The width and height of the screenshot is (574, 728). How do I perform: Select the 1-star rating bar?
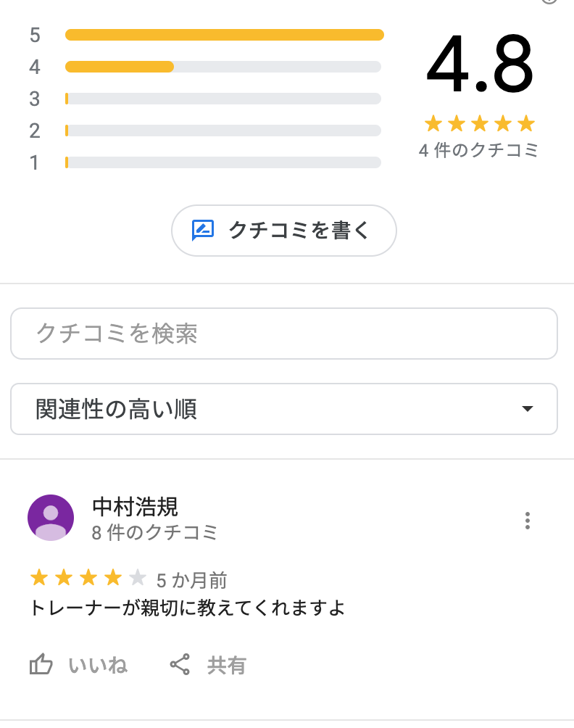[223, 162]
